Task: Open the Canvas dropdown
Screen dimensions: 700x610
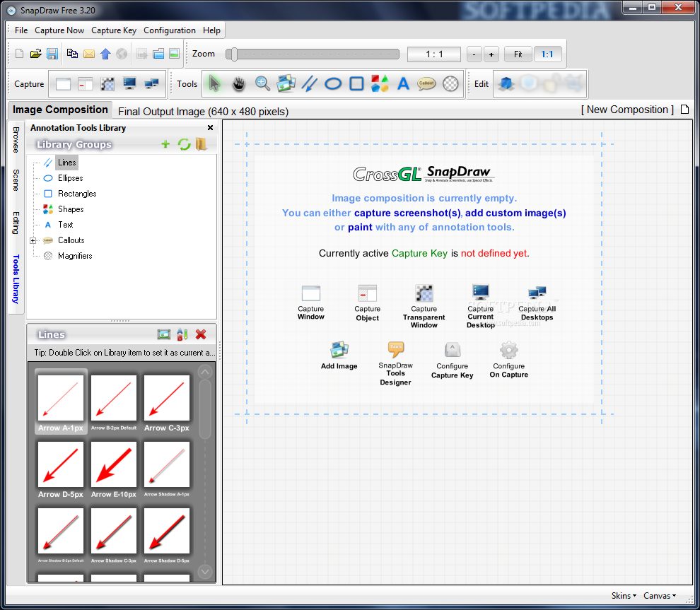Action: click(660, 596)
